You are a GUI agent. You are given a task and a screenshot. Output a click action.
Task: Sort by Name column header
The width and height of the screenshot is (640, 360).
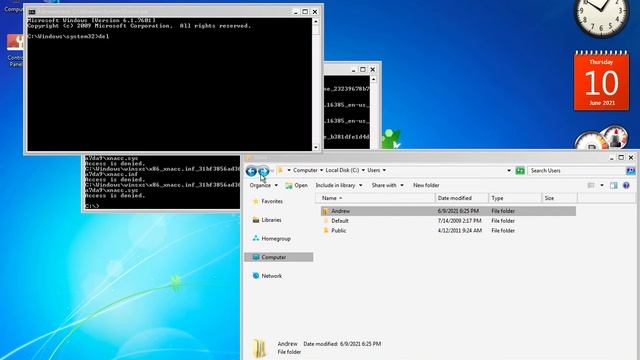point(375,198)
